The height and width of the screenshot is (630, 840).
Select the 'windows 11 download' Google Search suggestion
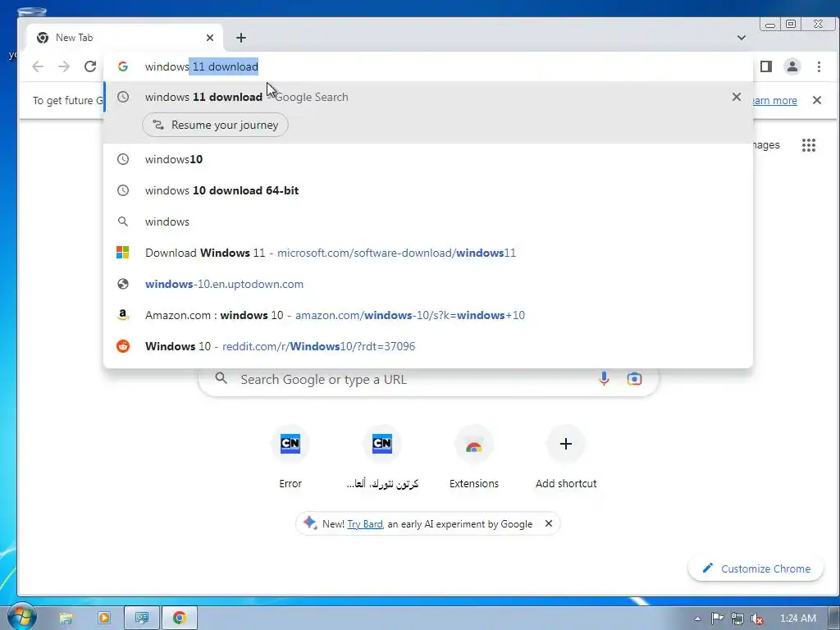[x=428, y=97]
